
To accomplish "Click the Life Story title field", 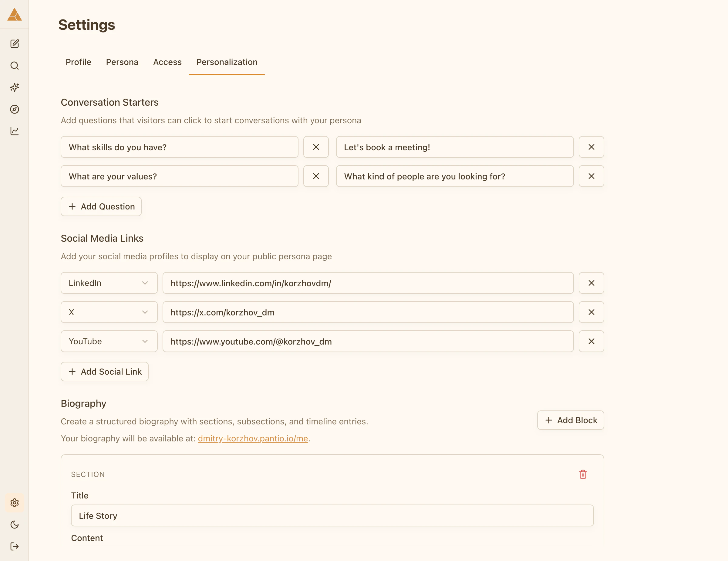I will (332, 516).
